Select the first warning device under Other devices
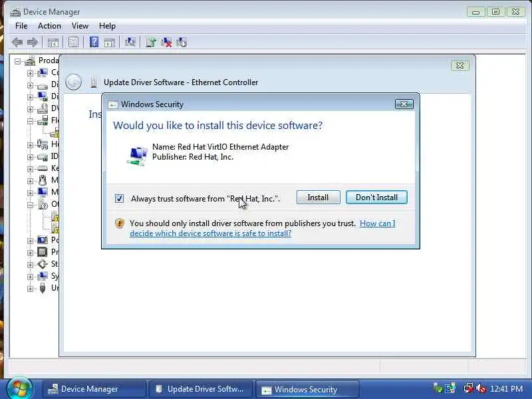532x399 pixels. pos(55,216)
